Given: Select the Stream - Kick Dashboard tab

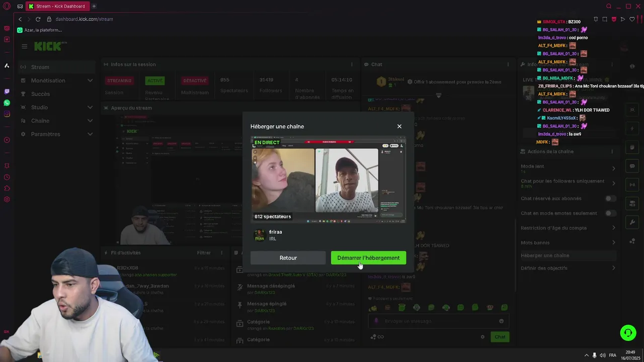Looking at the screenshot, I should click(58, 6).
